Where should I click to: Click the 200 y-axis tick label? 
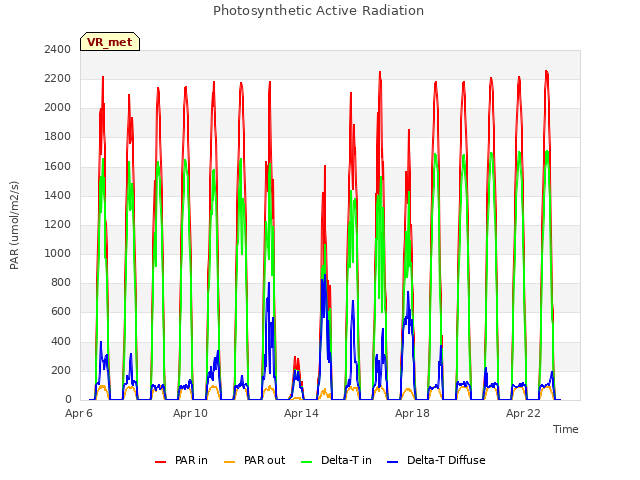coord(61,371)
